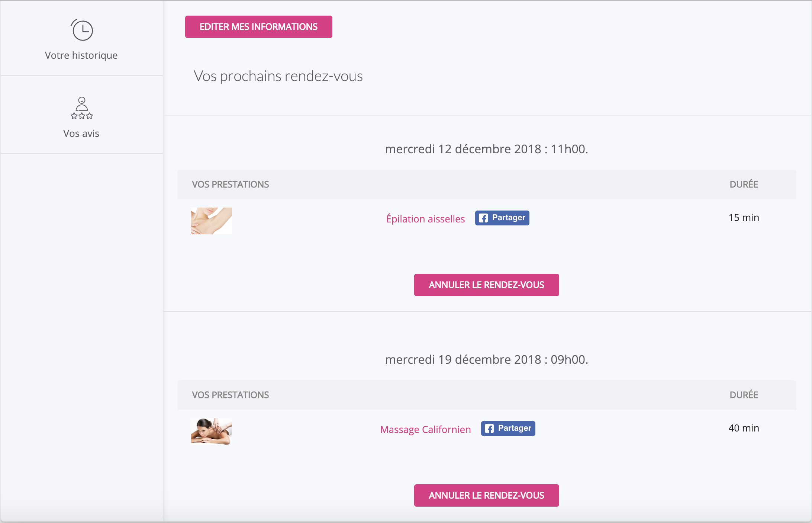Click the 15 min duration value
Screen dimensions: 812x523
(744, 218)
